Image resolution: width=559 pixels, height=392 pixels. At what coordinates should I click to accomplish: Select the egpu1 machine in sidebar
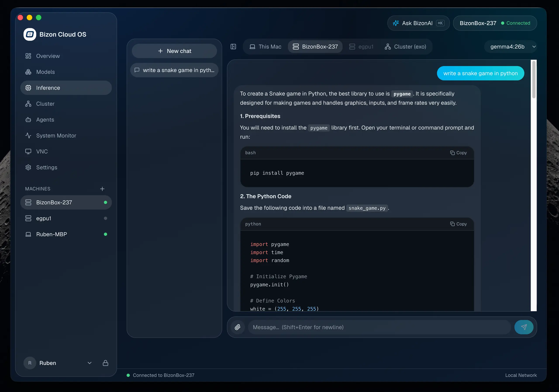tap(66, 218)
